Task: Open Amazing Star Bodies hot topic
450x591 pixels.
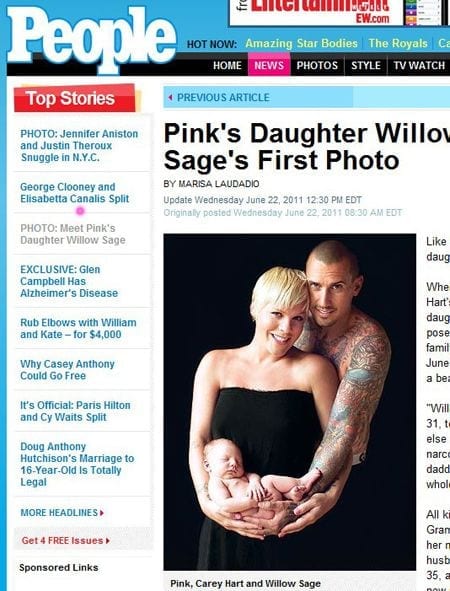Action: [301, 43]
